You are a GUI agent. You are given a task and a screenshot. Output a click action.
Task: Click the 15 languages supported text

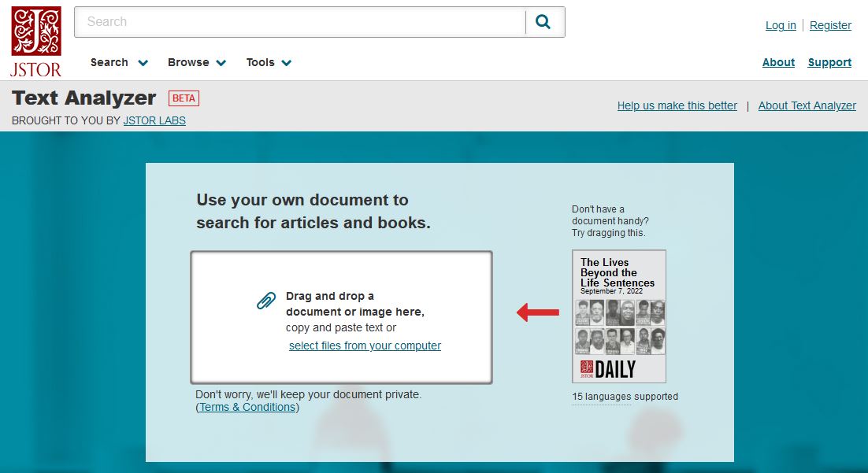[625, 397]
